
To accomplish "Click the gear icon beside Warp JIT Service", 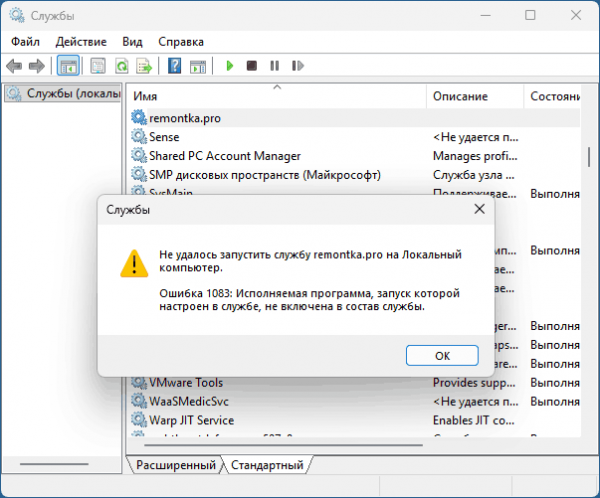I will tap(139, 420).
